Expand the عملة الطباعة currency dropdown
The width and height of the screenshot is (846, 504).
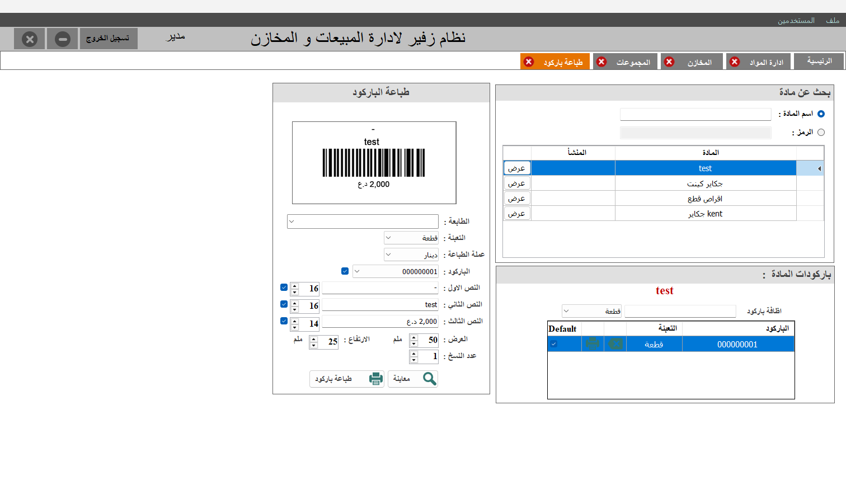click(x=411, y=255)
